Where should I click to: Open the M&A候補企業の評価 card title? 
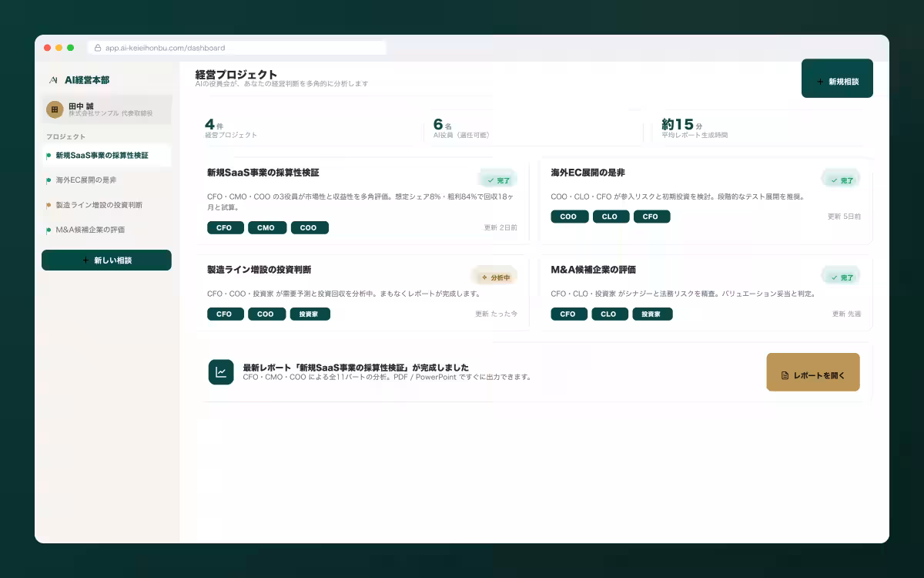tap(593, 270)
